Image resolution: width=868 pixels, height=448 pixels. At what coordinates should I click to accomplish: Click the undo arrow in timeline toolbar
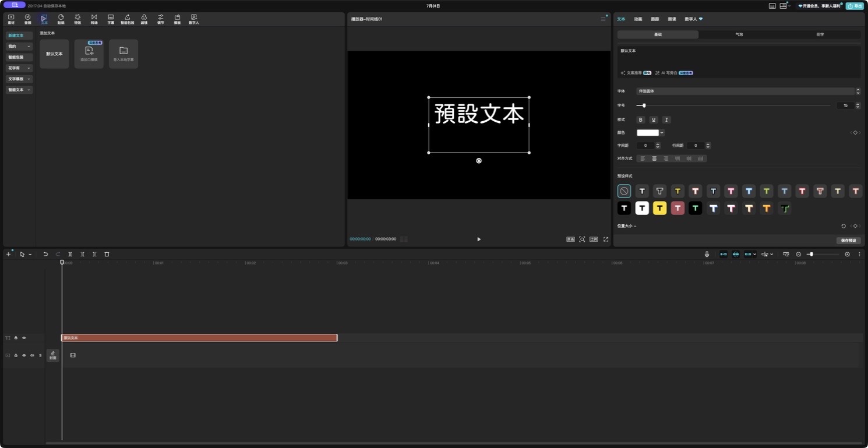pos(45,254)
